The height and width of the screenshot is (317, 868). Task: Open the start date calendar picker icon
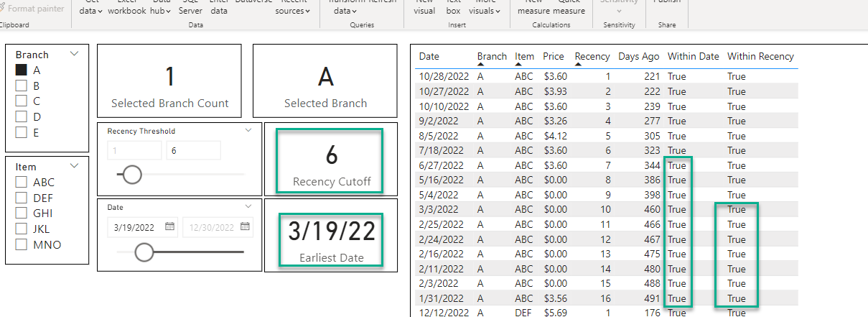coord(170,226)
